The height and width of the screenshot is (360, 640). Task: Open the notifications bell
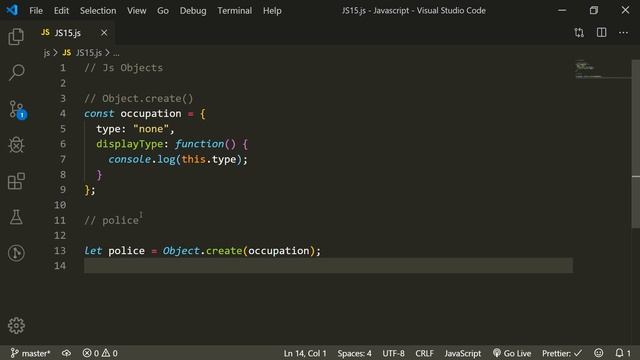point(622,353)
